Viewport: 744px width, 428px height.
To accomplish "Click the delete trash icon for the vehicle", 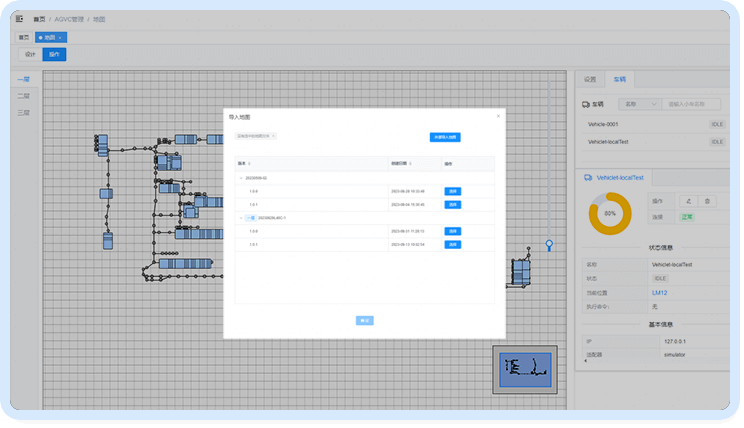I will coord(706,201).
